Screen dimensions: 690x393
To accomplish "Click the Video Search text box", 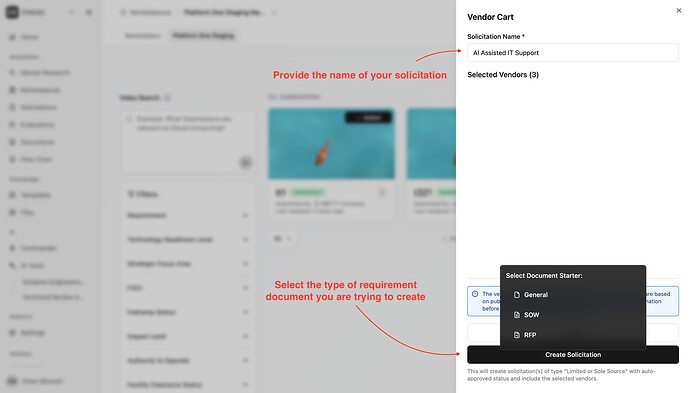I will [188, 142].
